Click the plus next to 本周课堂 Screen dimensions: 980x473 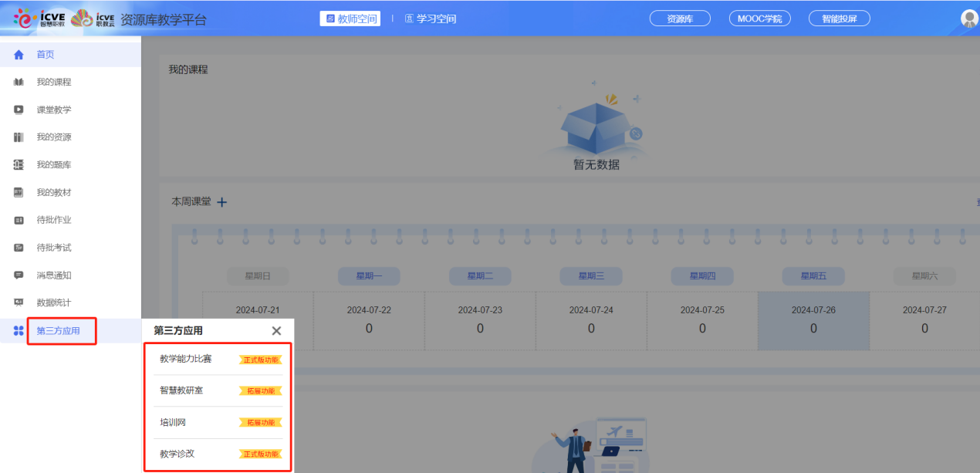tap(221, 201)
